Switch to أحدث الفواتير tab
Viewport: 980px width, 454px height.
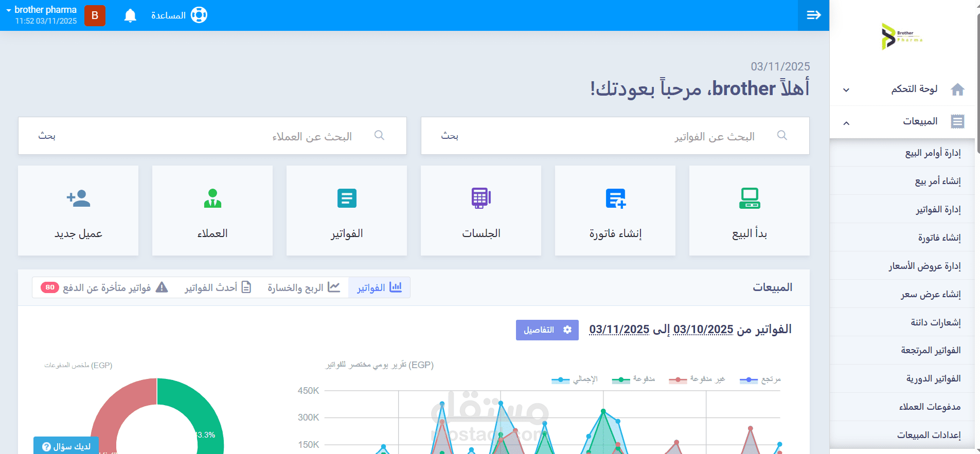pyautogui.click(x=218, y=287)
